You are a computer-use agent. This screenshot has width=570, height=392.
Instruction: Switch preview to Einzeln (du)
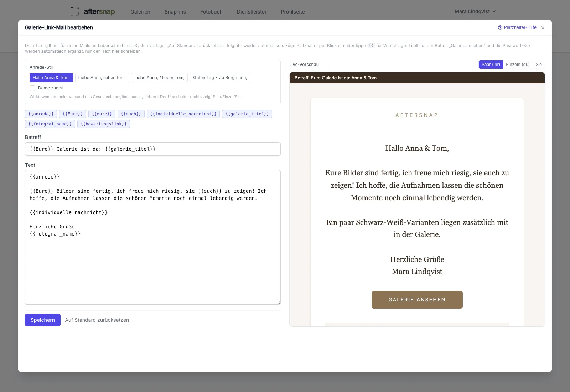point(518,65)
